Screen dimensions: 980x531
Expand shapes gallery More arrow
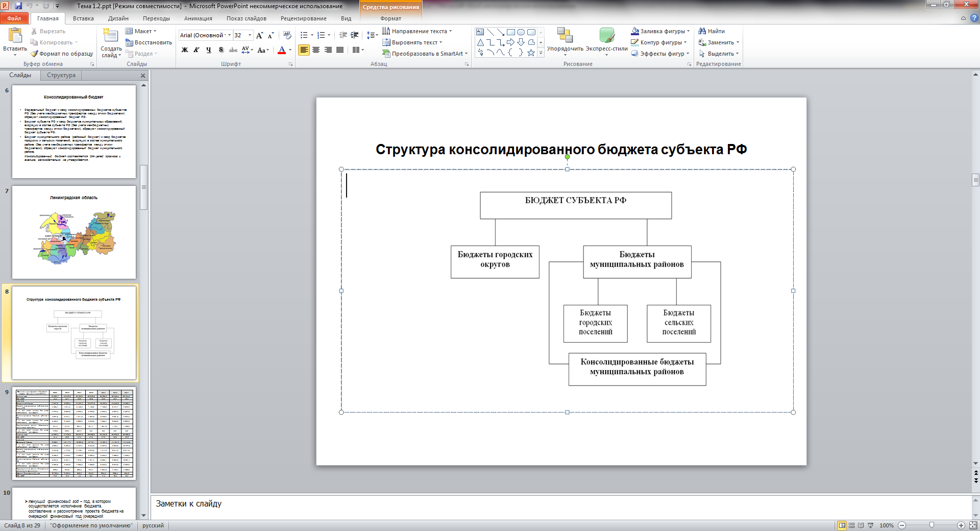coord(541,53)
